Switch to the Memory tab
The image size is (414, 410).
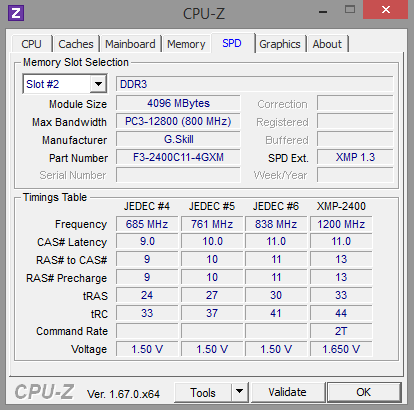[x=186, y=44]
